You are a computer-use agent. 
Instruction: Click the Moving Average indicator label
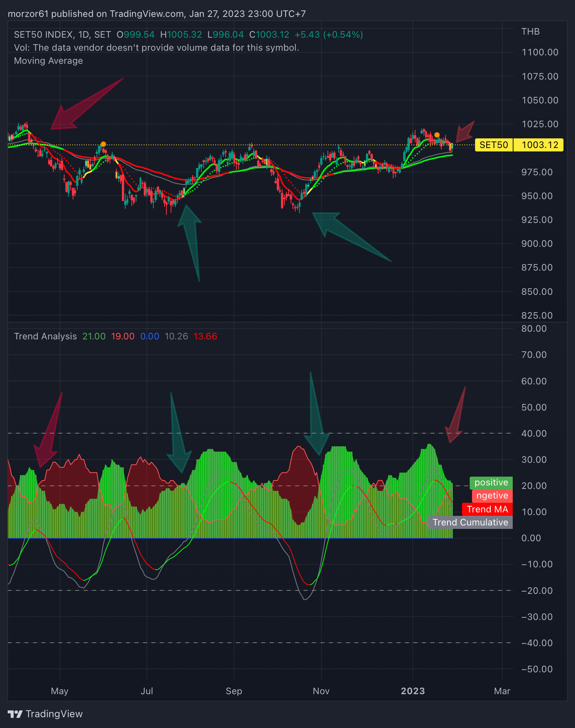[48, 61]
